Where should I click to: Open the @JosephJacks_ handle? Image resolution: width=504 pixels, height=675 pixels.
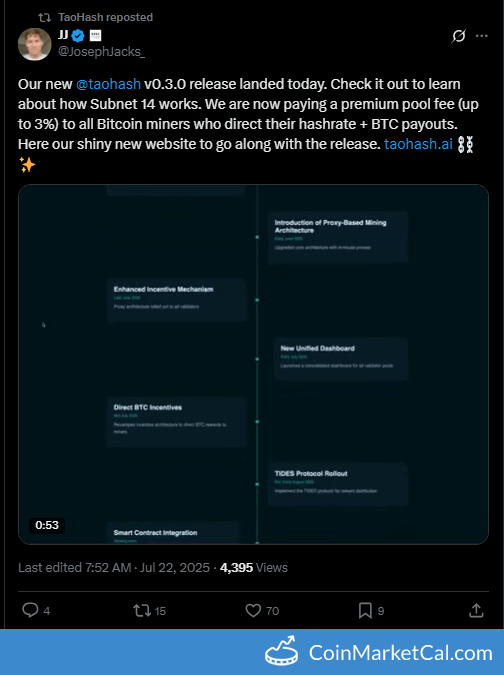click(102, 52)
